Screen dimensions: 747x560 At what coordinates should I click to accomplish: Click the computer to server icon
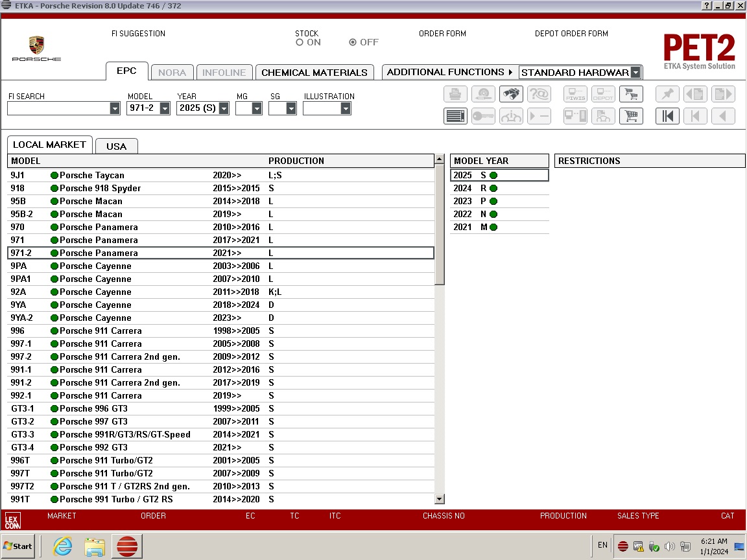coord(575,116)
